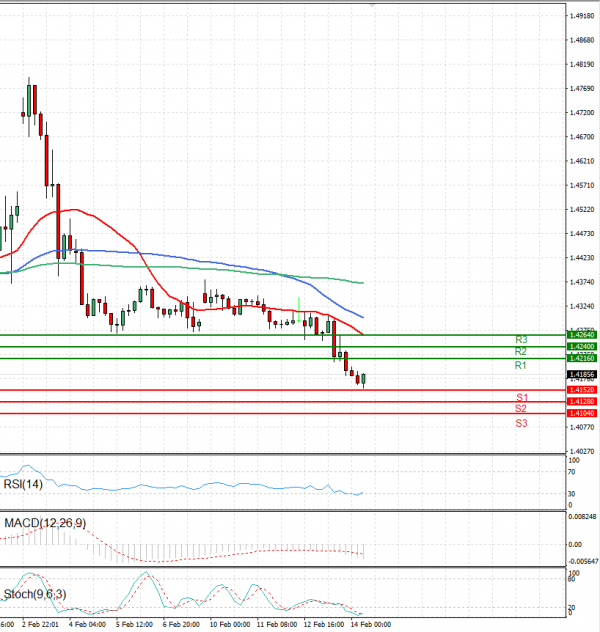Click the 14 Feb 00:00 time label

pos(371,624)
